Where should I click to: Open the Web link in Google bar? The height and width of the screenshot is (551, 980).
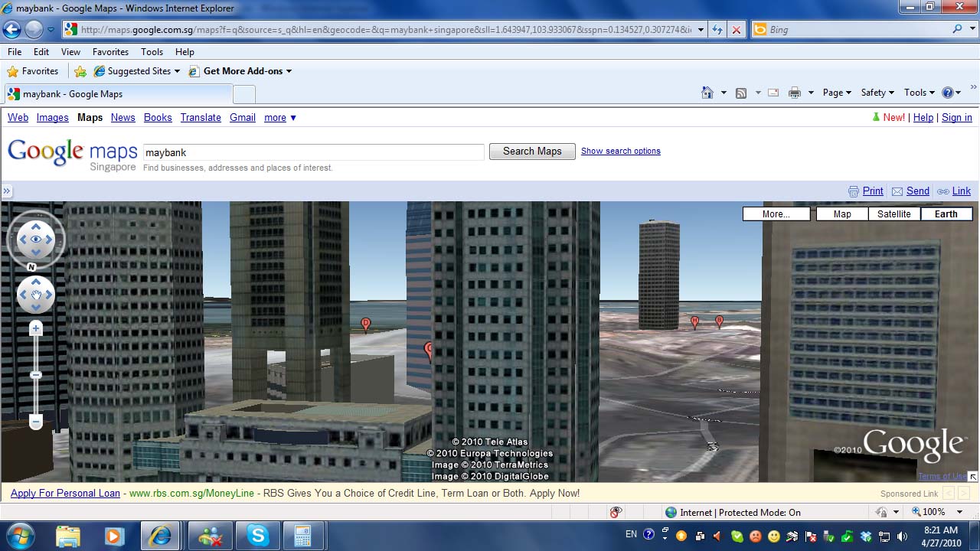18,117
